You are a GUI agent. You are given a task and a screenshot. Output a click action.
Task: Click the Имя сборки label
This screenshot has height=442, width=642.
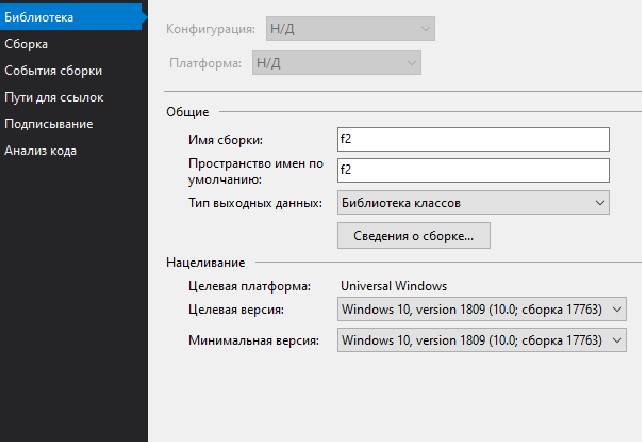click(x=225, y=140)
